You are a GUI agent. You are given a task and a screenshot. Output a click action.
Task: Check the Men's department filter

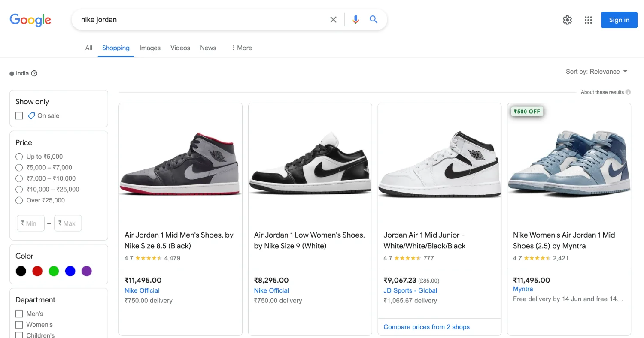19,314
